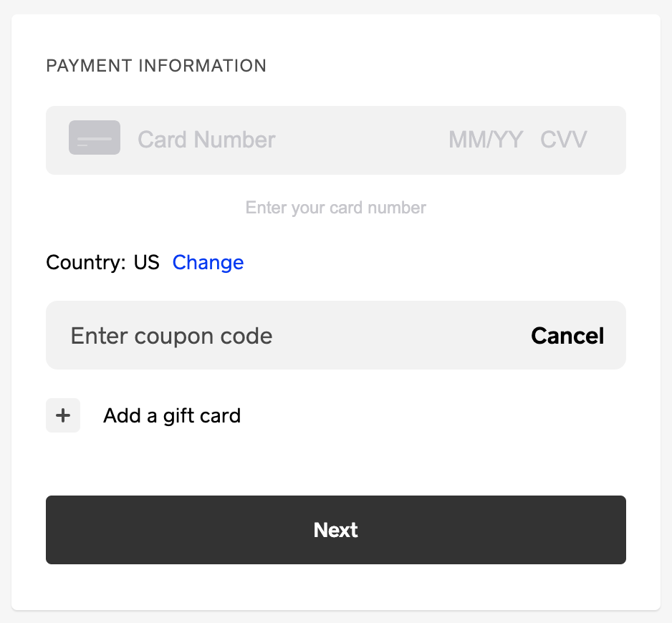This screenshot has width=672, height=623.
Task: Select the CVV security code field
Action: (x=563, y=140)
